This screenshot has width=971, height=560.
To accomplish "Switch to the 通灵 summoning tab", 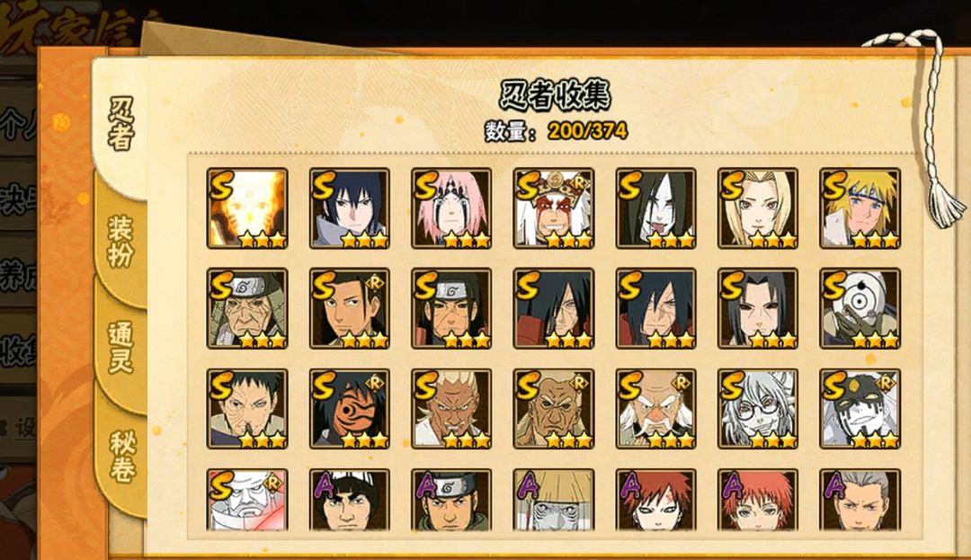I will tap(120, 347).
